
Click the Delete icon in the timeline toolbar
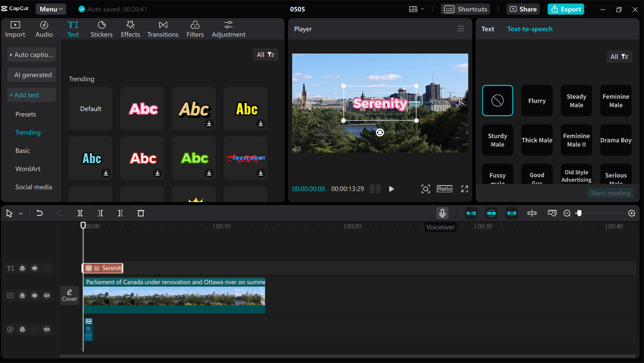pos(140,213)
